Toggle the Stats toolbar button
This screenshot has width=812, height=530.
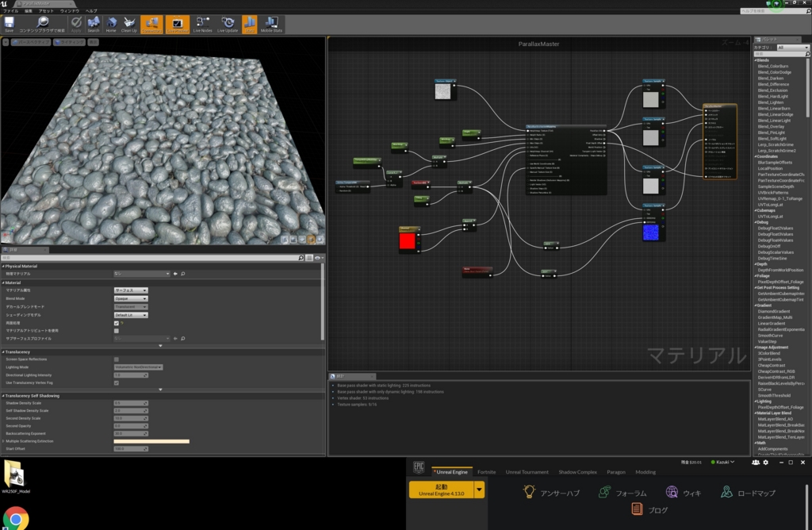tap(249, 24)
